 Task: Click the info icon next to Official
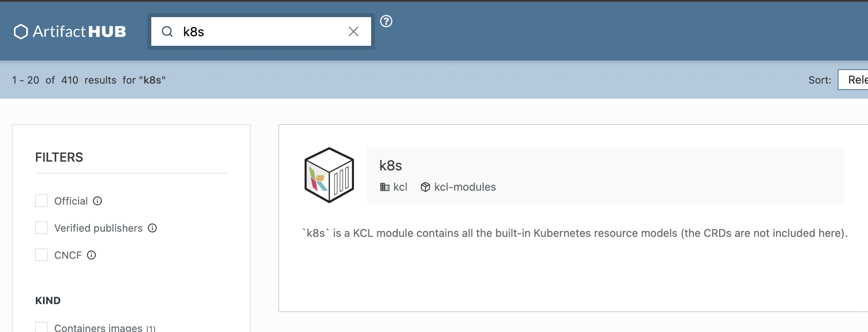coord(98,201)
